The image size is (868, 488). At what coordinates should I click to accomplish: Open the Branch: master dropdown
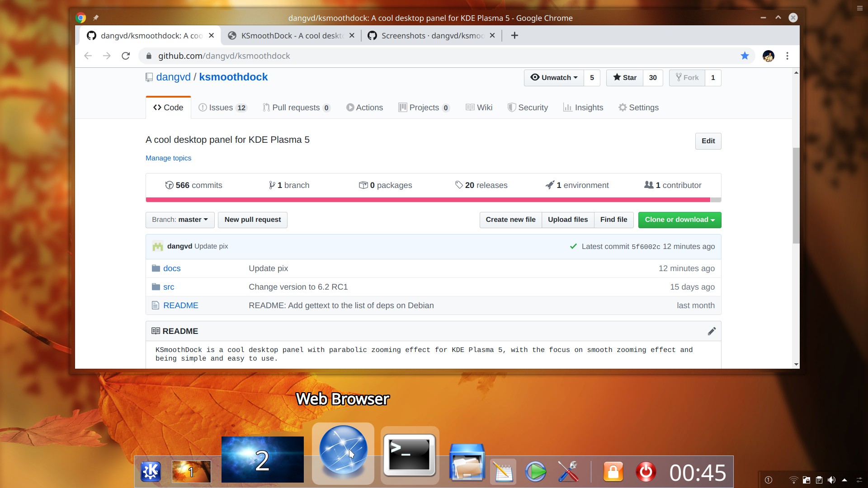click(x=180, y=220)
